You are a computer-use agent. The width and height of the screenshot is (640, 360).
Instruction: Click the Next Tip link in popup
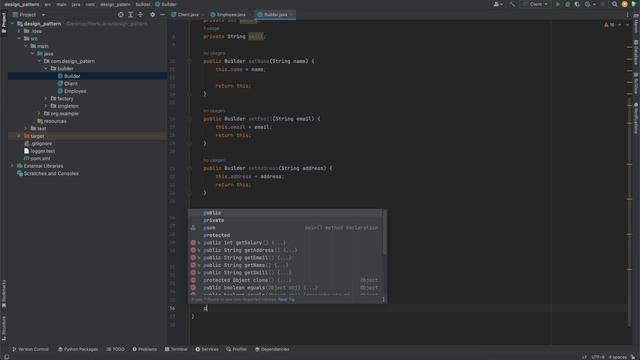286,300
